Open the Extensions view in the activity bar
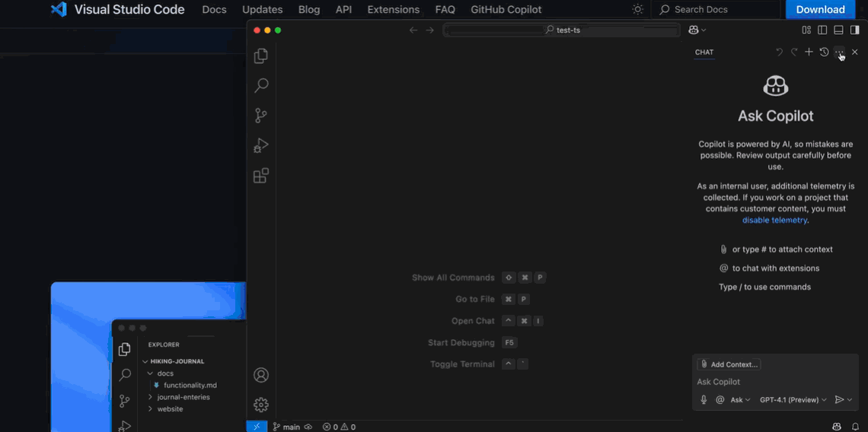The image size is (868, 432). 260,176
